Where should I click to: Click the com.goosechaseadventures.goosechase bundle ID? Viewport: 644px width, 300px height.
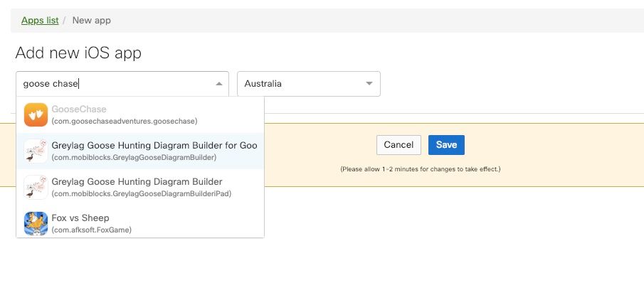tap(125, 122)
